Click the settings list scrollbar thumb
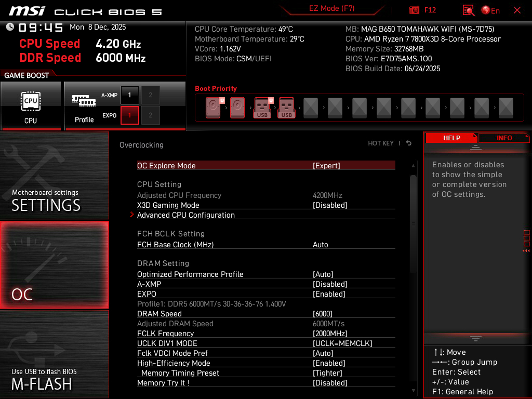The width and height of the screenshot is (532, 399). (x=413, y=224)
